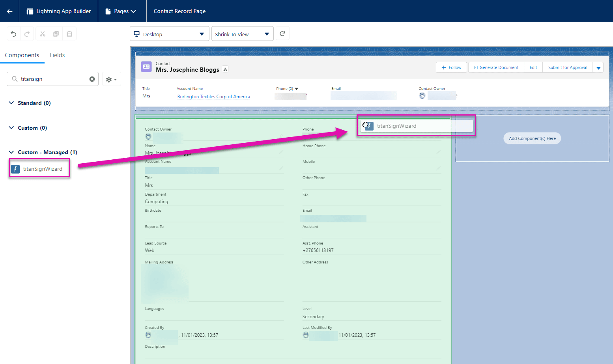The image size is (613, 364).
Task: Click the Lightning App Builder icon
Action: (x=30, y=11)
